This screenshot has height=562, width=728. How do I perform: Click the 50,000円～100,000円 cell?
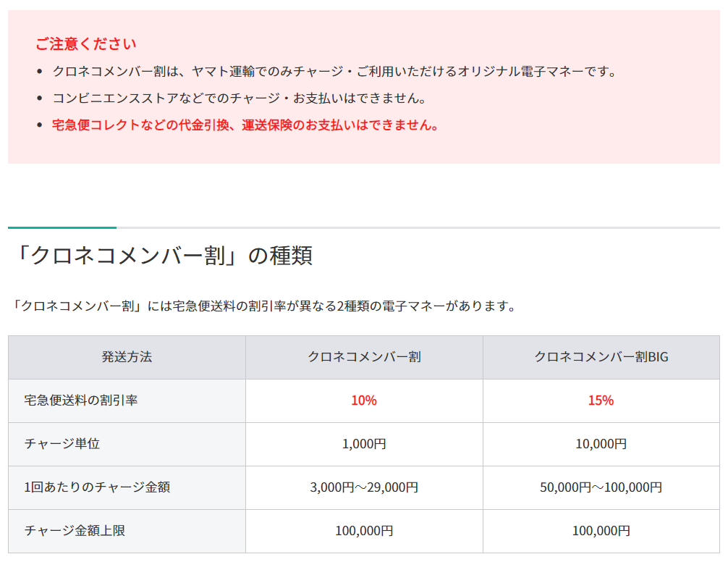point(601,487)
